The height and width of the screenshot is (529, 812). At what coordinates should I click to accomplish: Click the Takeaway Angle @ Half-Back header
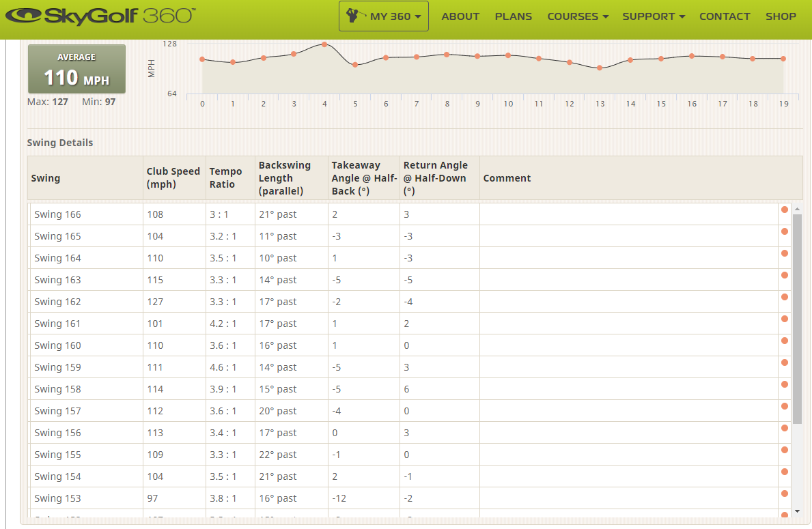click(x=363, y=178)
